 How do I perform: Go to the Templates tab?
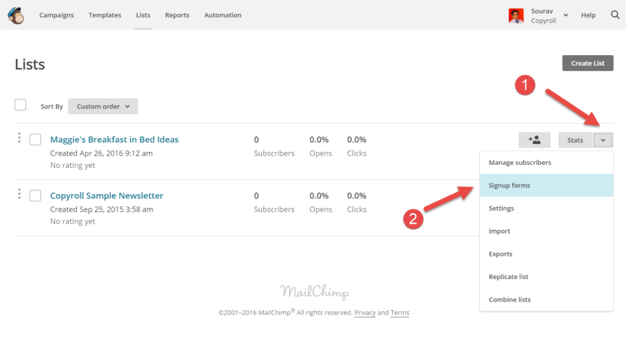tap(105, 15)
